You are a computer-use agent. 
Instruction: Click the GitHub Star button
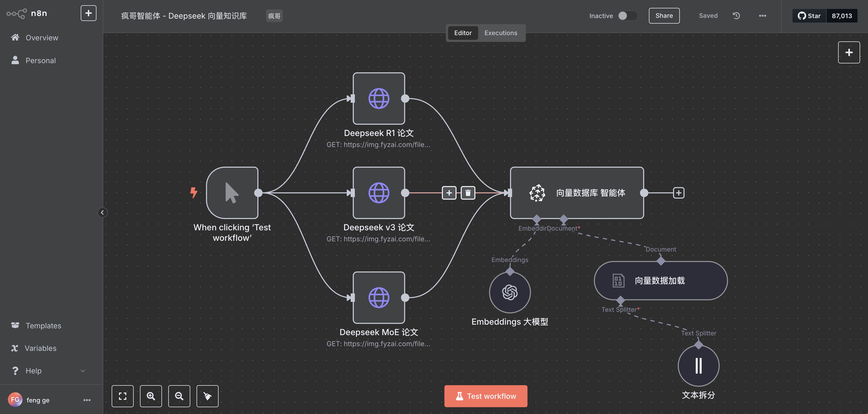tap(809, 16)
